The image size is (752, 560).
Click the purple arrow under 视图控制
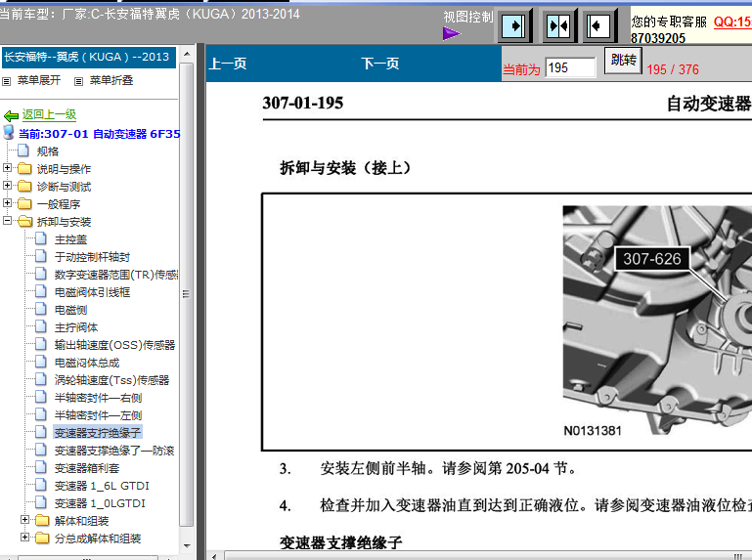coord(451,33)
